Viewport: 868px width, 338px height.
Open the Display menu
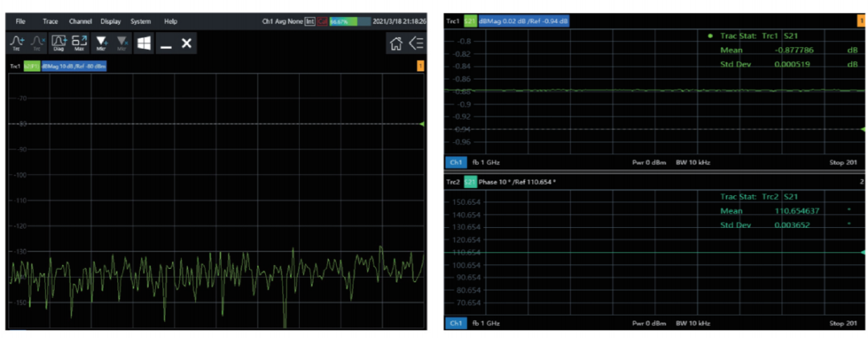coord(111,22)
